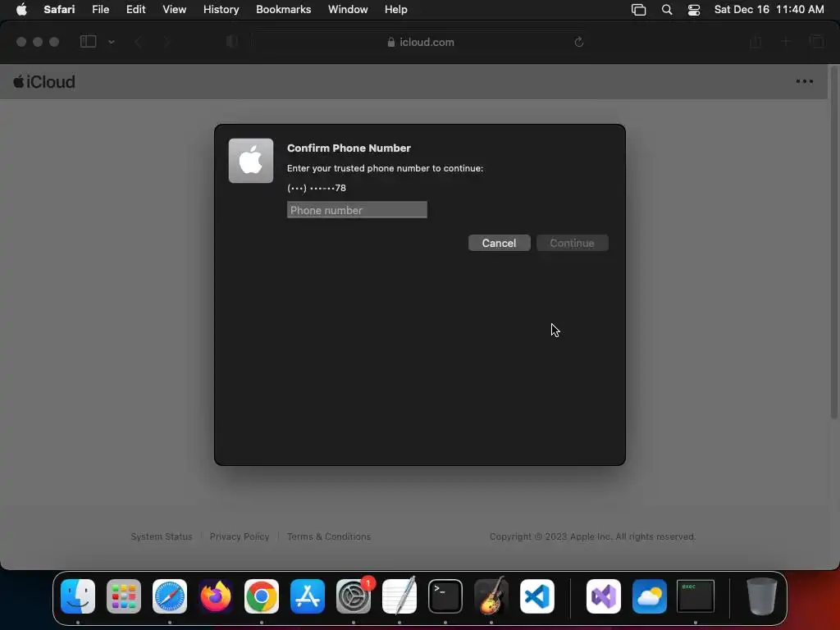Open the Privacy Policy link

[x=240, y=536]
